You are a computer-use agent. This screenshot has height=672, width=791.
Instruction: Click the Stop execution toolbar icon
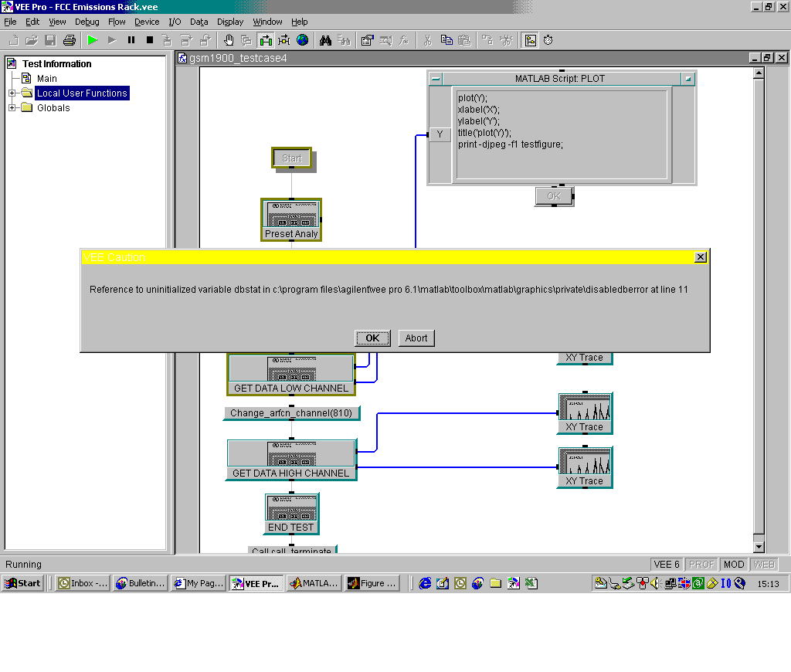150,40
